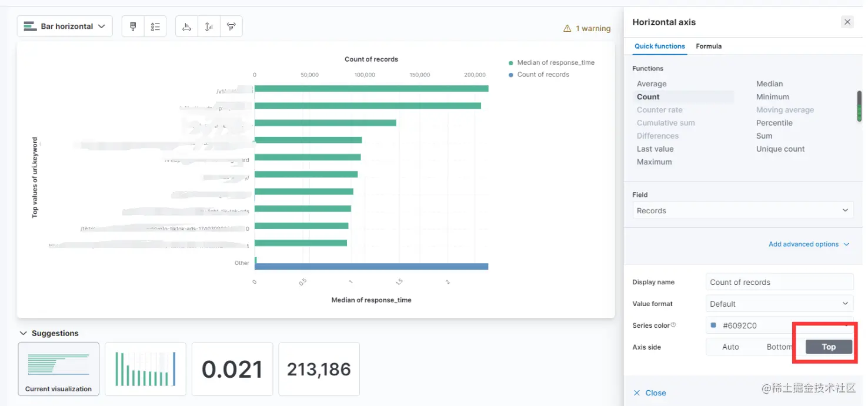The image size is (868, 406).
Task: Select the 213,186 metric suggestion
Action: coord(319,369)
